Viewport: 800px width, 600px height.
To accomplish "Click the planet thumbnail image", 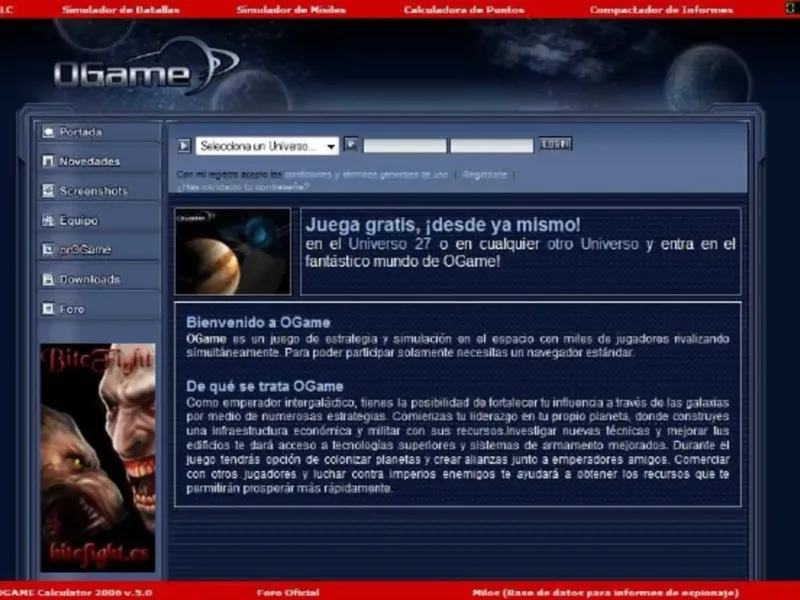I will pyautogui.click(x=233, y=252).
